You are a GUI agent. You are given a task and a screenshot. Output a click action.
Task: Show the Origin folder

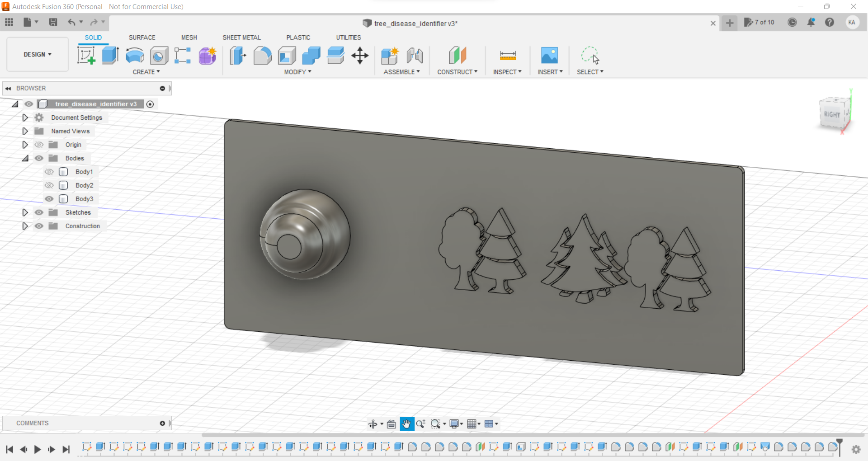tap(39, 145)
